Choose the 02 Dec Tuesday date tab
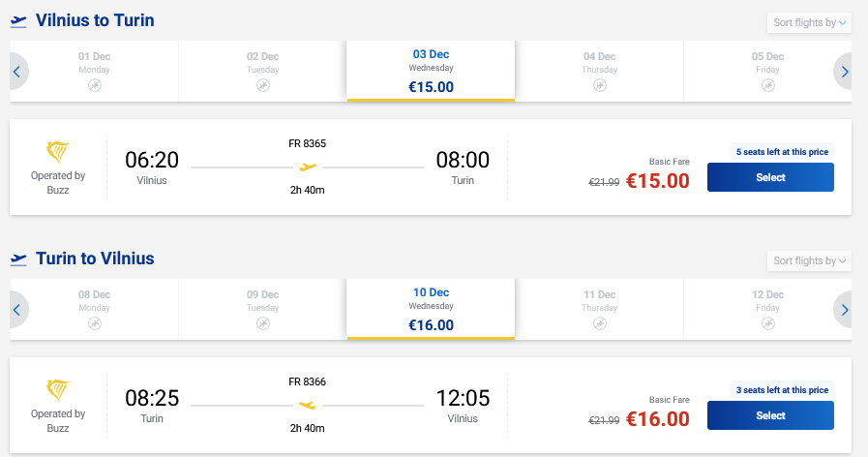 coord(263,71)
